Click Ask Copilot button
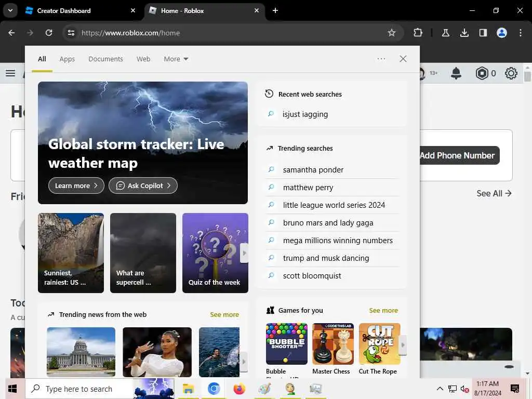 143,185
